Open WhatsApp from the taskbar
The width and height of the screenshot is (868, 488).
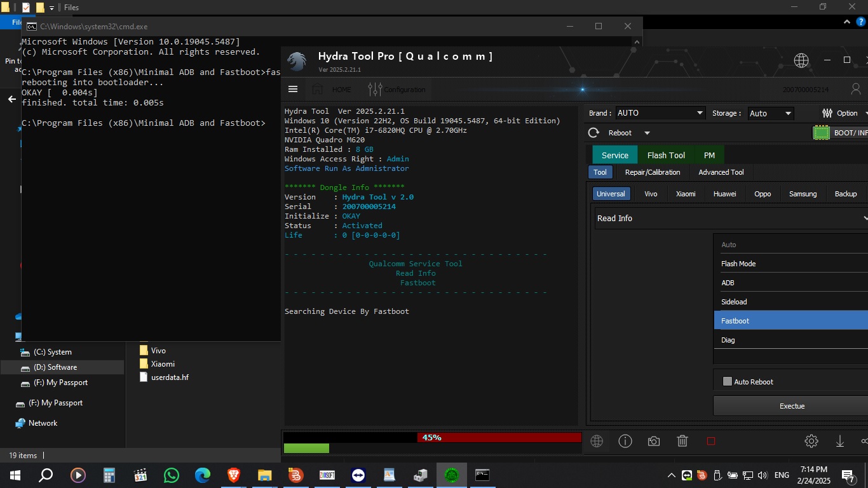(x=172, y=475)
